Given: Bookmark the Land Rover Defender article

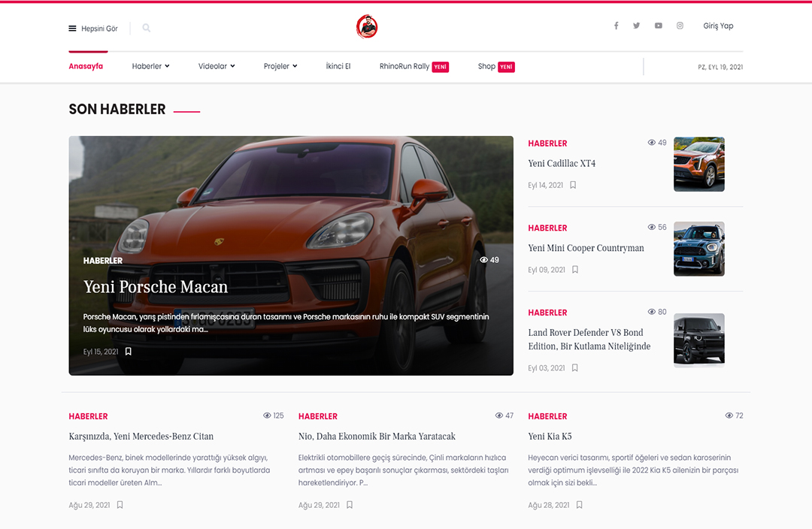Looking at the screenshot, I should click(575, 368).
